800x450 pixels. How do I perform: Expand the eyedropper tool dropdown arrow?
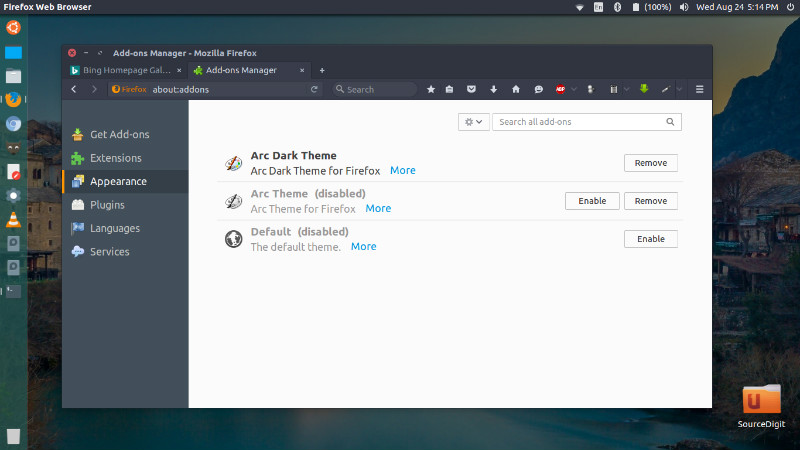tap(679, 89)
